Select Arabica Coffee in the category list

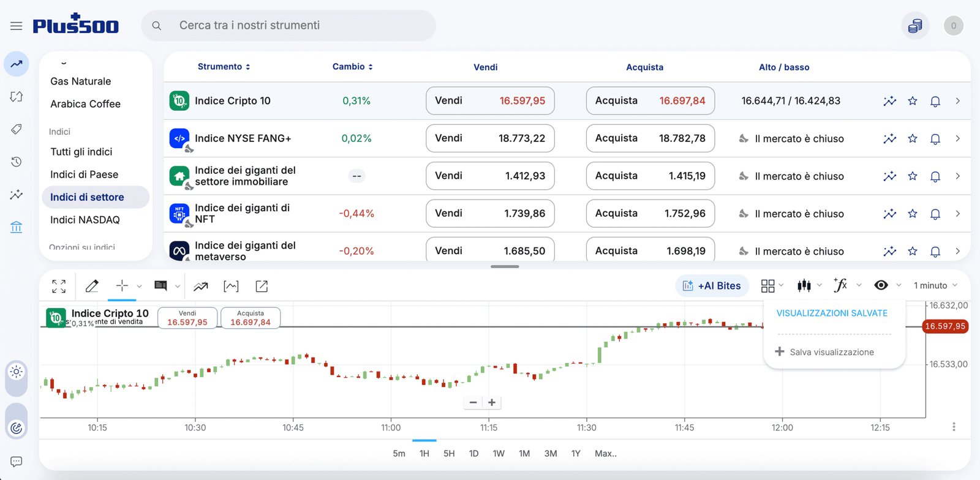(x=86, y=104)
